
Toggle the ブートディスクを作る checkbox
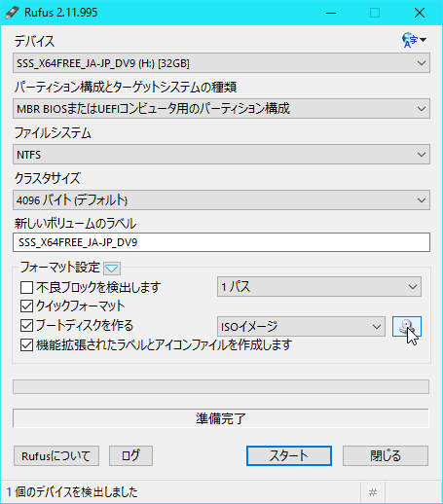(x=26, y=326)
